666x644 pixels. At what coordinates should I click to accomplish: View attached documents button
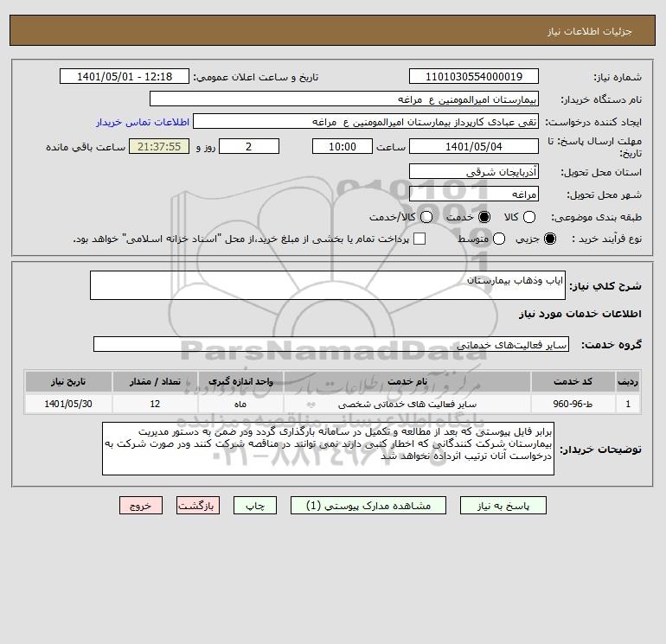368,506
